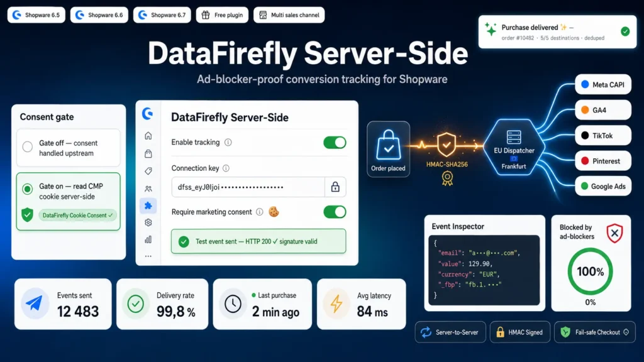Click the Connection key input field
Viewport: 644px width, 362px height.
coord(258,187)
